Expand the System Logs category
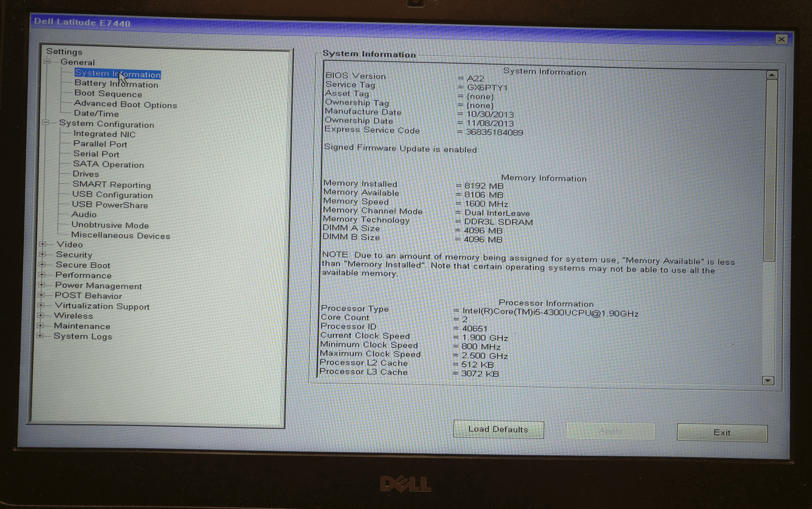The image size is (812, 509). [x=40, y=336]
